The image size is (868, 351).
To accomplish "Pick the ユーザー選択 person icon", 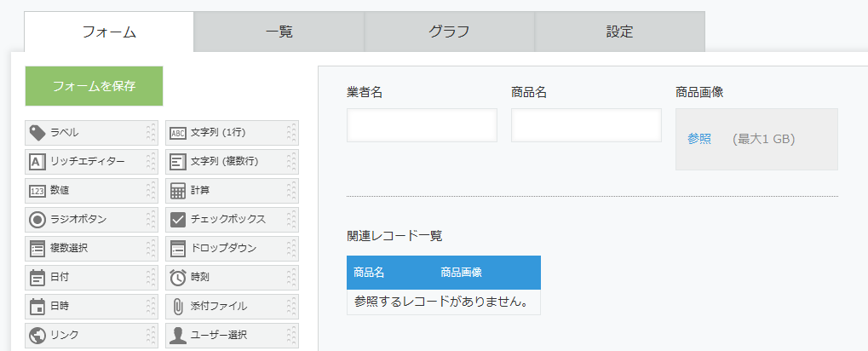I will (x=178, y=335).
